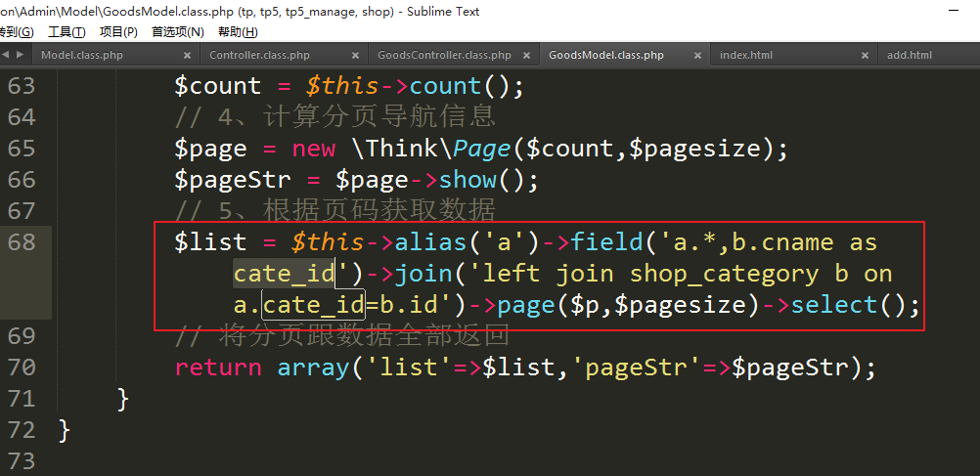Image resolution: width=980 pixels, height=476 pixels.
Task: Open the 首选项(N) menu
Action: tap(177, 32)
